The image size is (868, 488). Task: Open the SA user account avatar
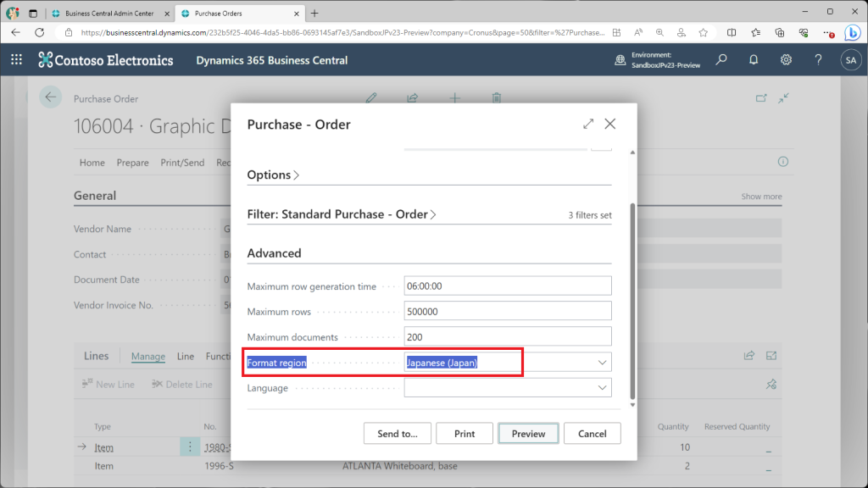tap(851, 60)
